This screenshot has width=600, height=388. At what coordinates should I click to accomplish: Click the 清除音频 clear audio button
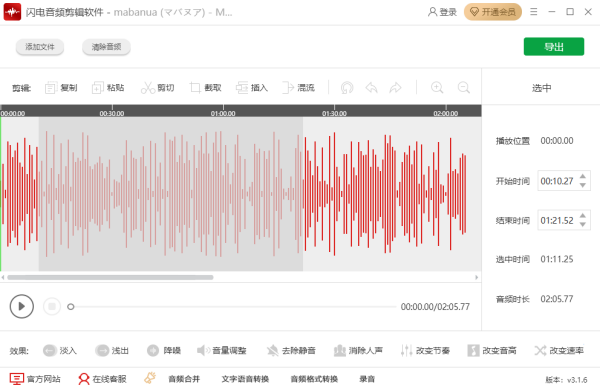tap(106, 47)
